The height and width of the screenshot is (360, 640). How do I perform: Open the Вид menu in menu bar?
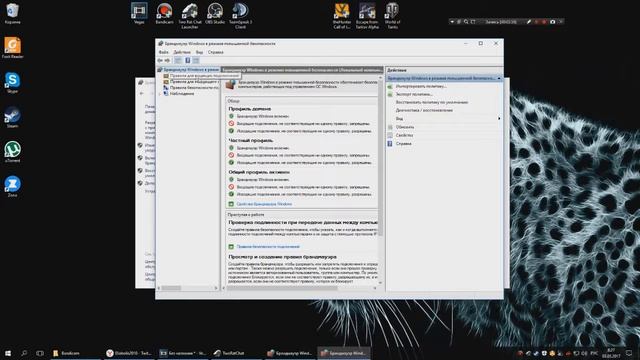point(199,52)
